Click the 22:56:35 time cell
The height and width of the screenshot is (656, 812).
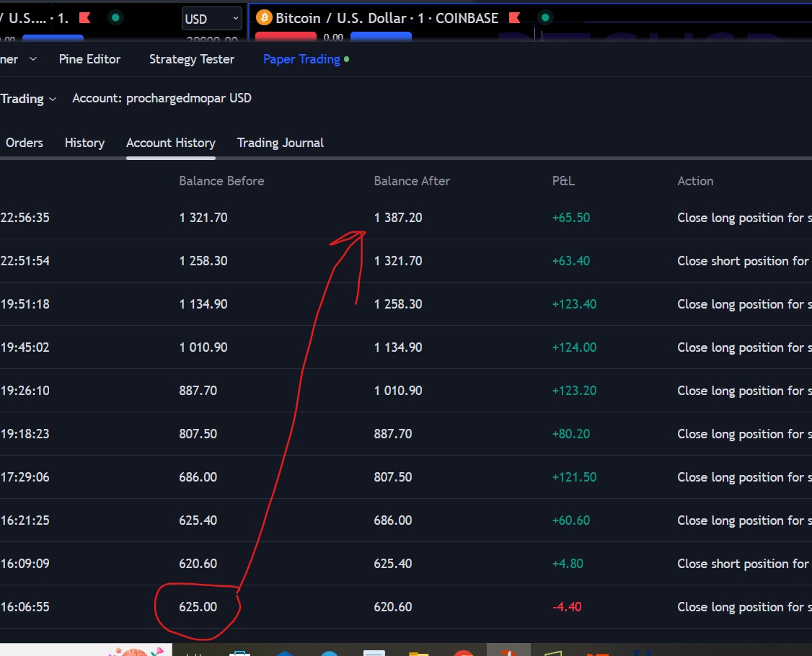25,218
